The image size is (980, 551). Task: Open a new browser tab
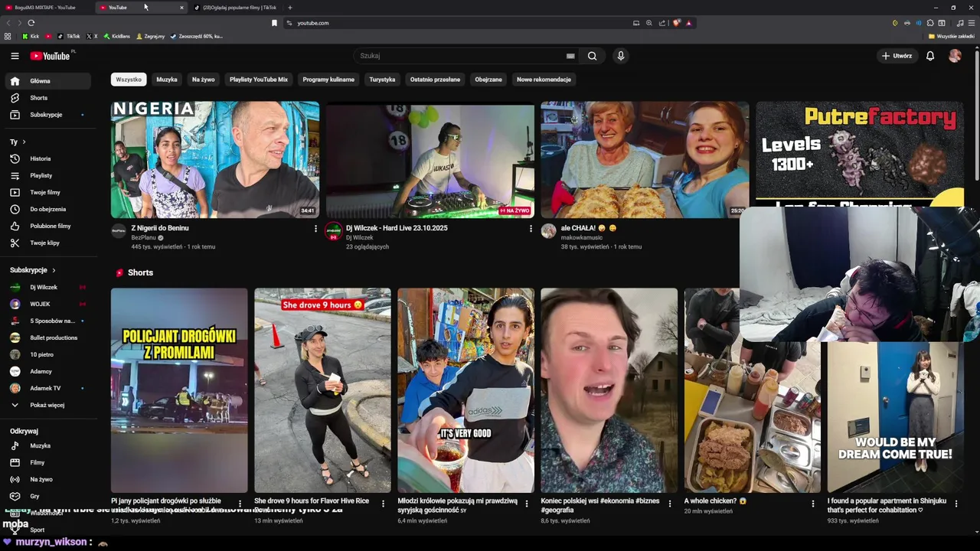coord(290,8)
